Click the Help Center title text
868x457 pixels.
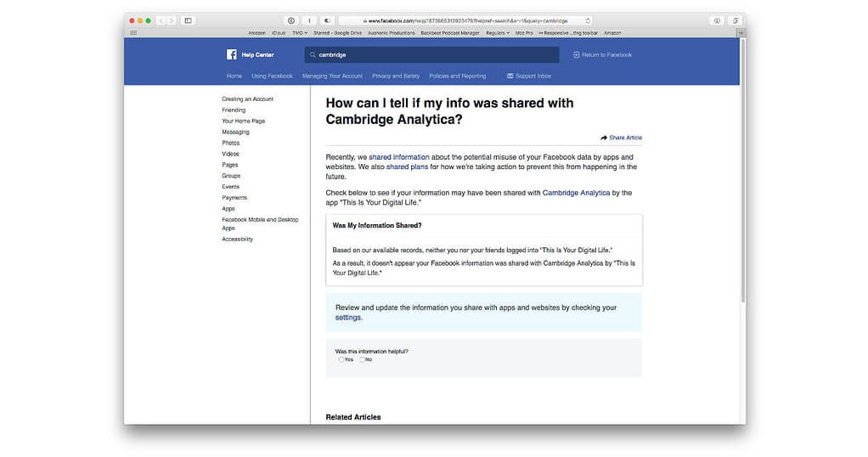[257, 55]
